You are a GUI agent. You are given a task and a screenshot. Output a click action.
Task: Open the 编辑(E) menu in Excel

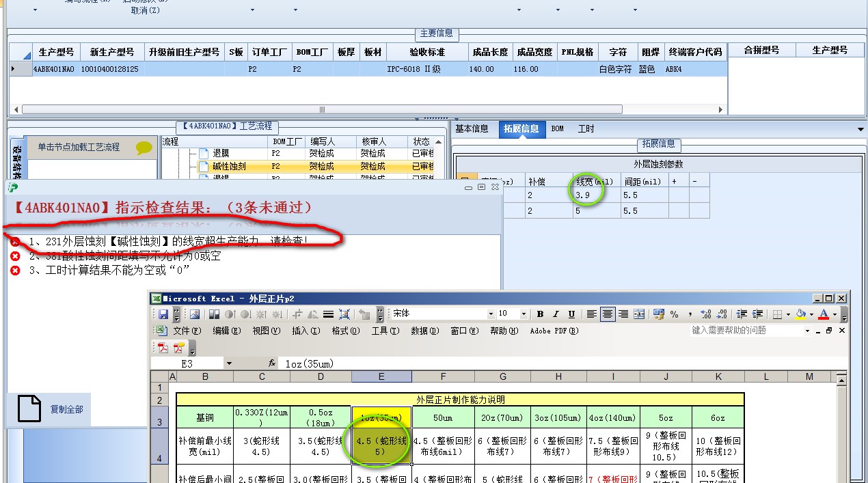point(227,331)
